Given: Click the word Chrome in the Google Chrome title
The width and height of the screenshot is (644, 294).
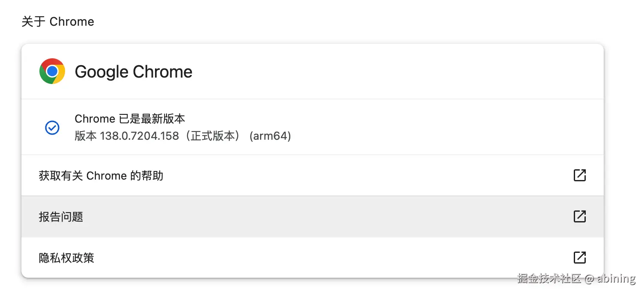Looking at the screenshot, I should click(x=162, y=72).
